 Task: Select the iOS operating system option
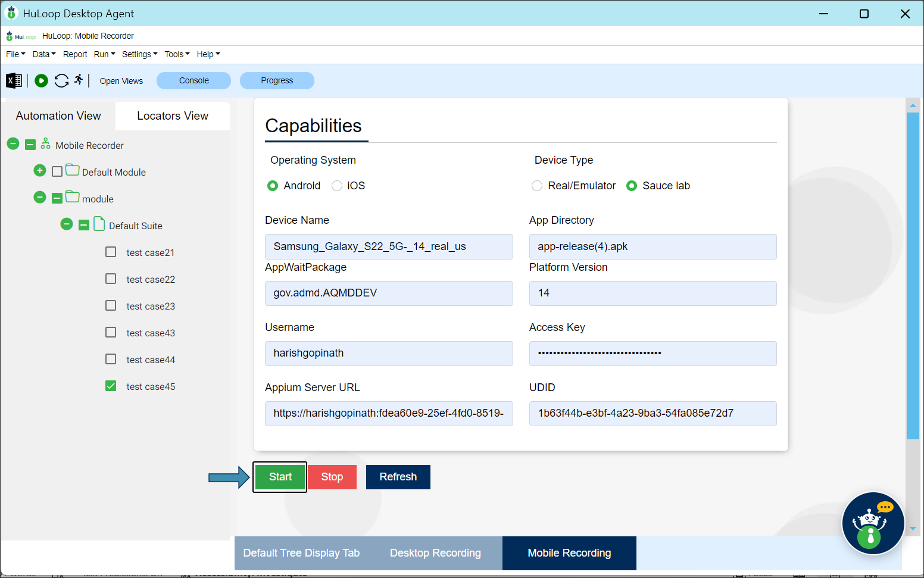tap(337, 186)
